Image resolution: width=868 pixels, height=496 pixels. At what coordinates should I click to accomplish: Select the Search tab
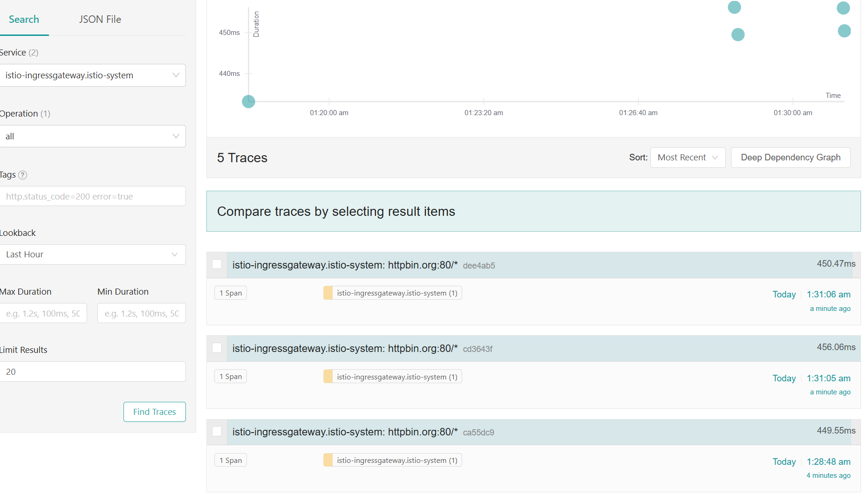point(24,20)
